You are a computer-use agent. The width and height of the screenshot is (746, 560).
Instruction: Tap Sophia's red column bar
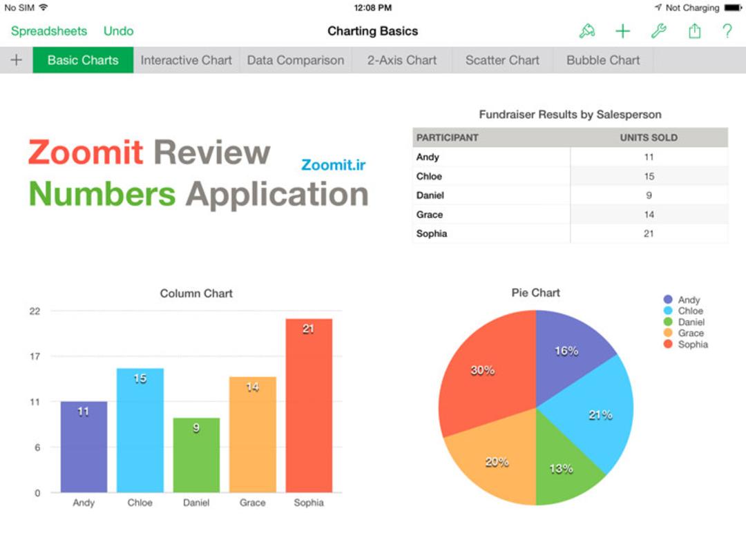pos(309,405)
